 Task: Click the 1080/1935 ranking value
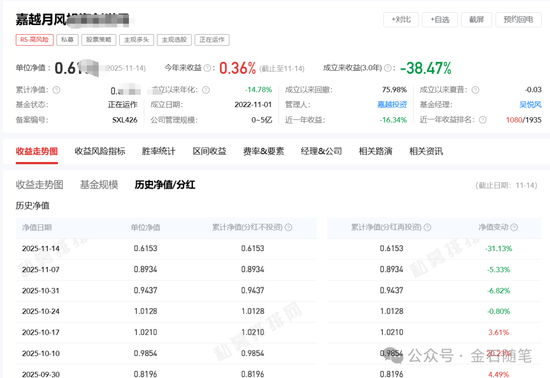pos(524,120)
